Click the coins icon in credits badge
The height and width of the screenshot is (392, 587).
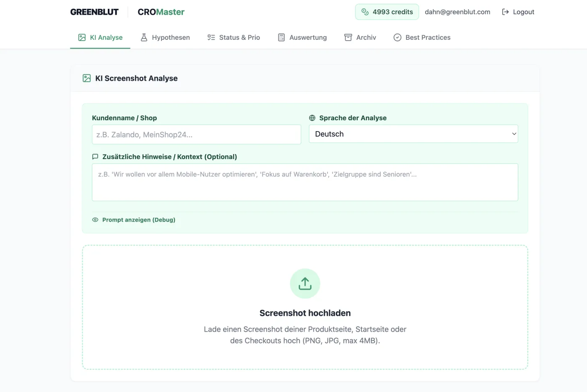click(365, 12)
